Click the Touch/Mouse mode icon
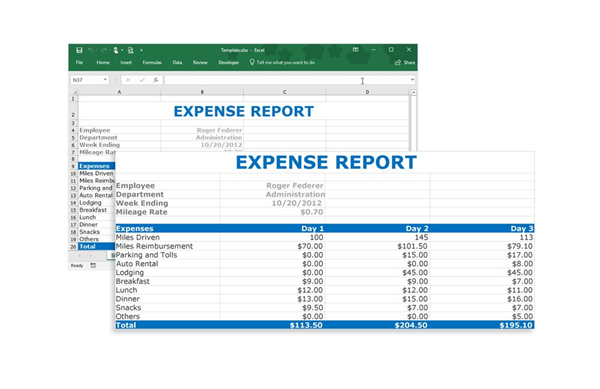 116,50
